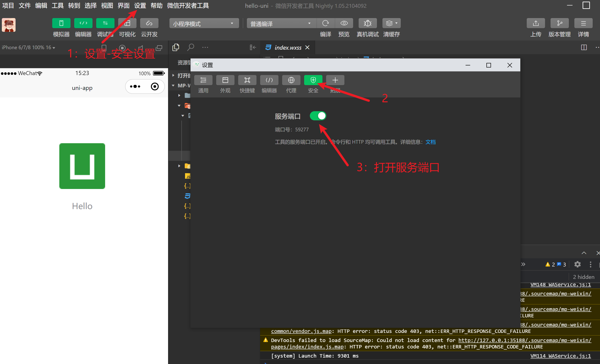Image resolution: width=600 pixels, height=364 pixels.
Task: Open the console three-dot menu
Action: (591, 264)
